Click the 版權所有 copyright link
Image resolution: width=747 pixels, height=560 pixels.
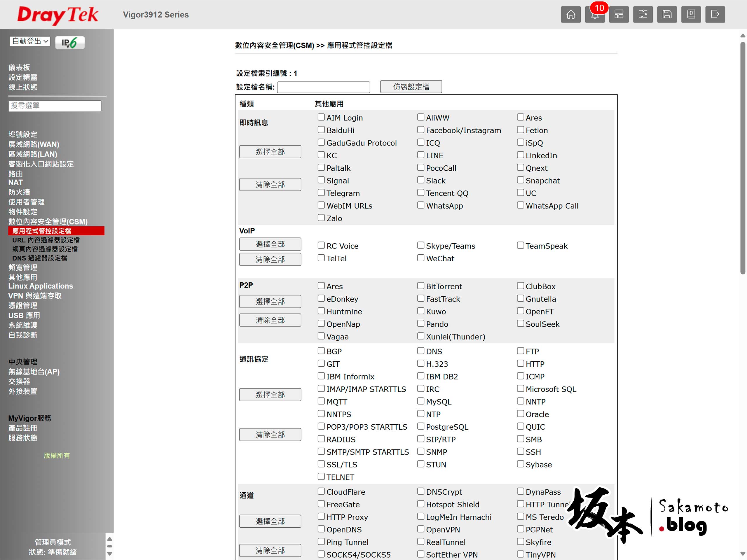point(57,456)
